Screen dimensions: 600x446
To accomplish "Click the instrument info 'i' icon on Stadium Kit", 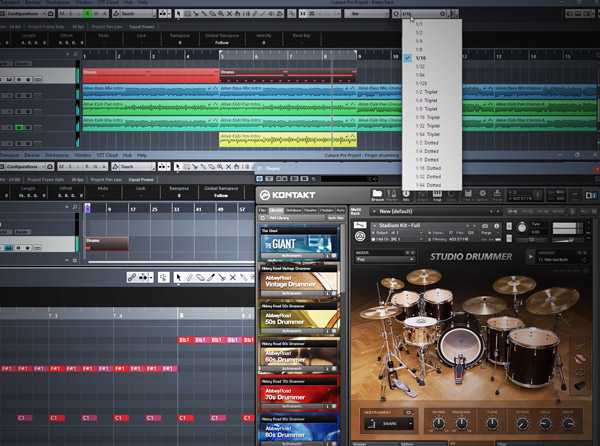I will (496, 226).
